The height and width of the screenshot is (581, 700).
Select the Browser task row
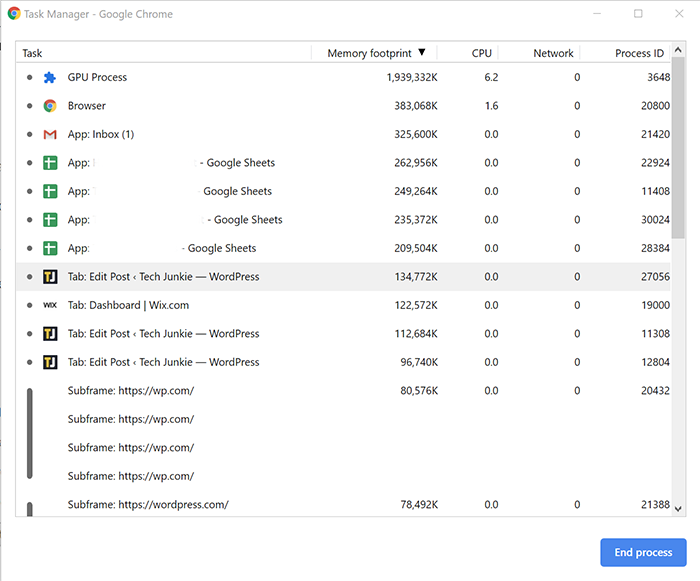coord(343,106)
